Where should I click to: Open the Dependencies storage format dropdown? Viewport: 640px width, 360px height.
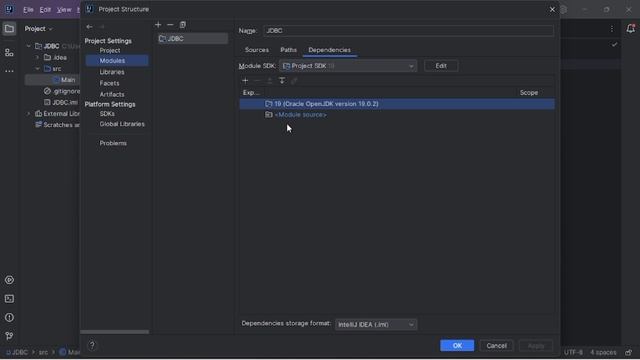(376, 324)
